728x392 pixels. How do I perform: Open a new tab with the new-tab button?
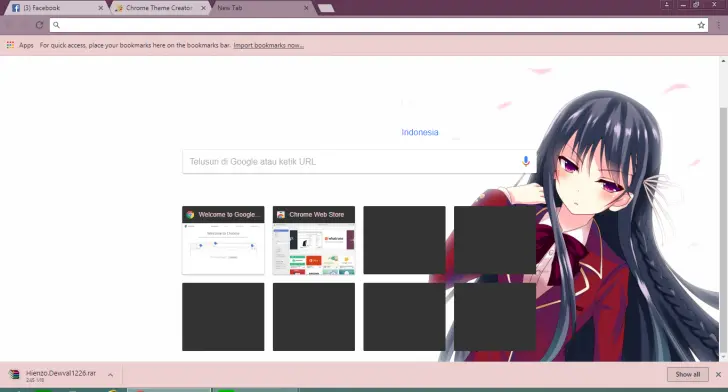(326, 8)
